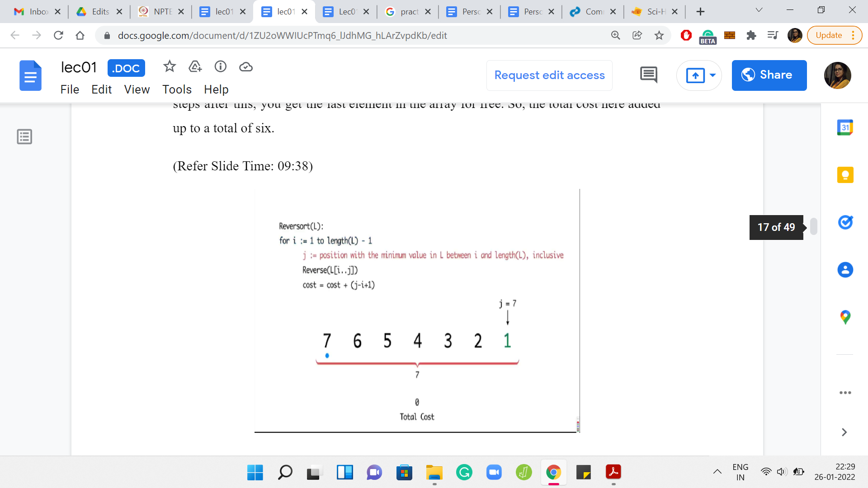Star the lec01 document

[170, 67]
